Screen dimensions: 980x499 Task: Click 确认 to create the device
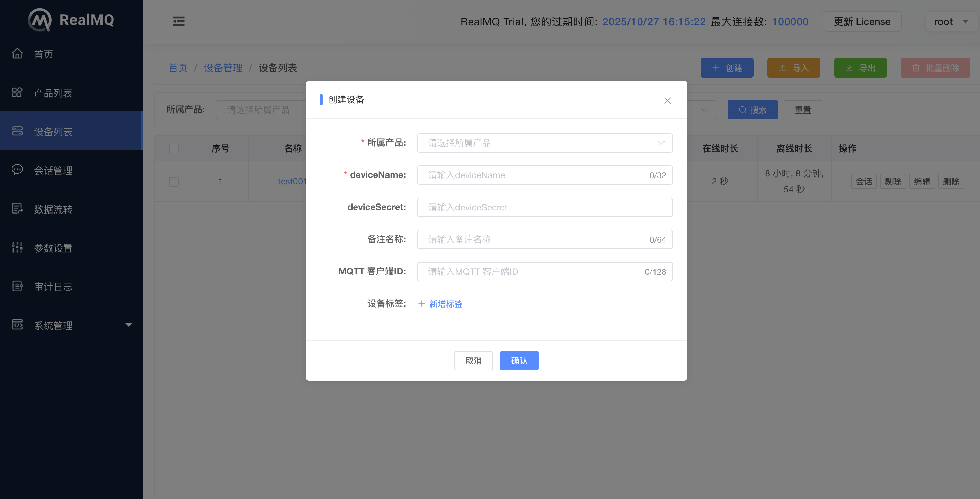pyautogui.click(x=519, y=361)
